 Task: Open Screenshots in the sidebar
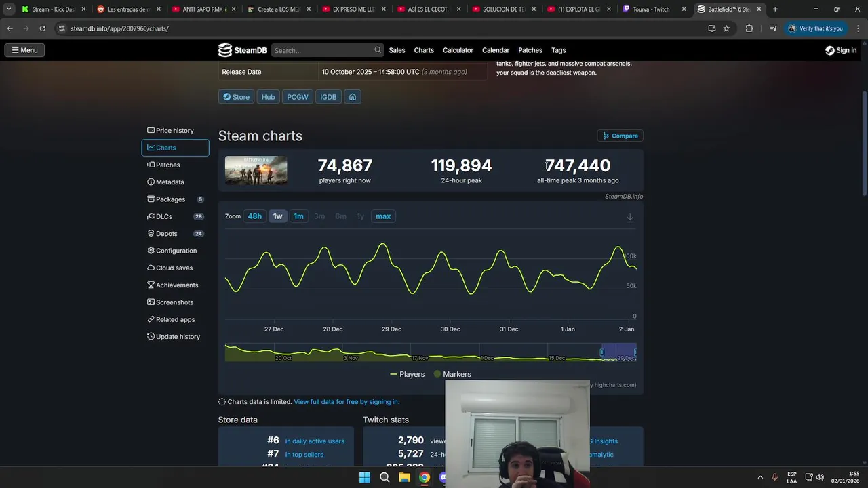coord(175,302)
